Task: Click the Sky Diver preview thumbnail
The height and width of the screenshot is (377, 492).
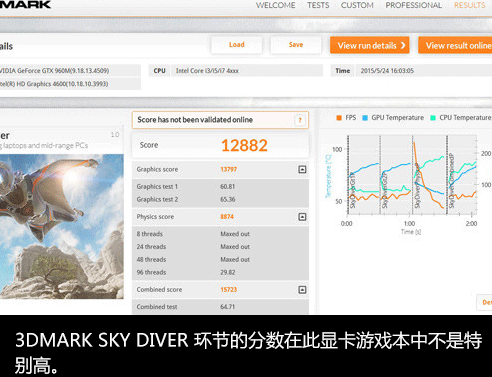Action: [x=61, y=226]
